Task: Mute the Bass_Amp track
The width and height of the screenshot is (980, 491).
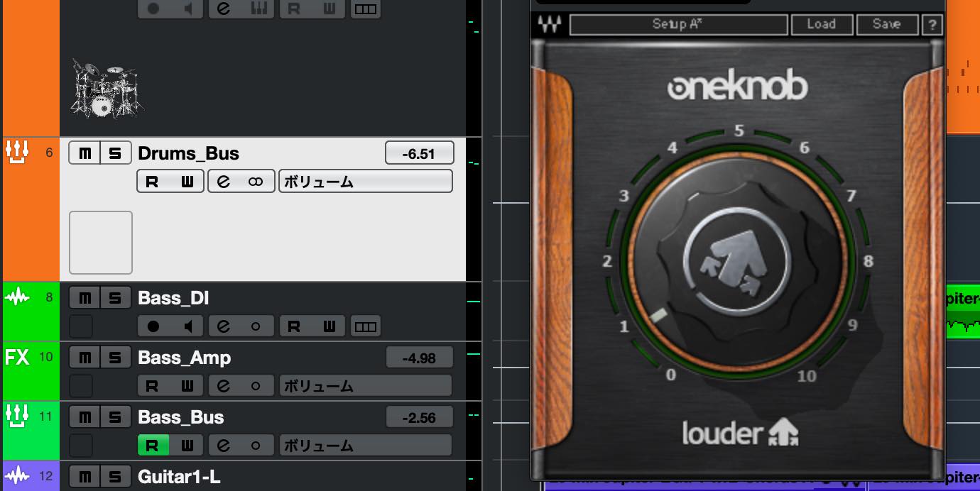Action: (x=85, y=358)
